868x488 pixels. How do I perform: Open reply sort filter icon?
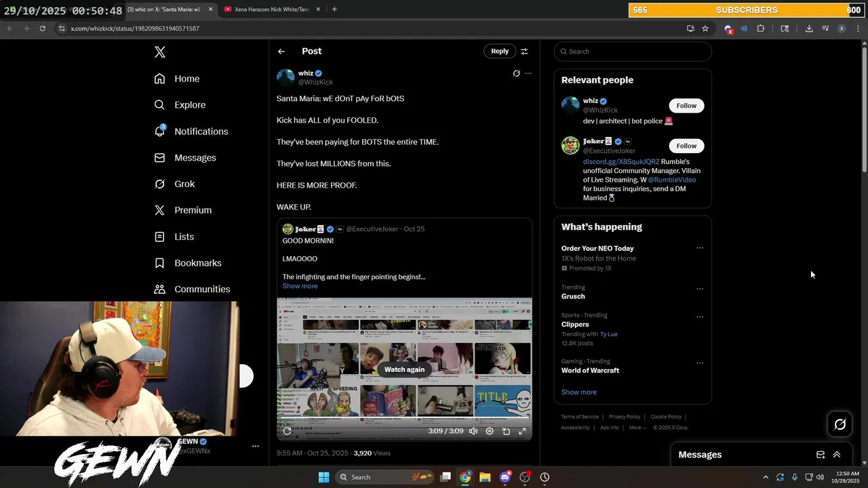[524, 52]
